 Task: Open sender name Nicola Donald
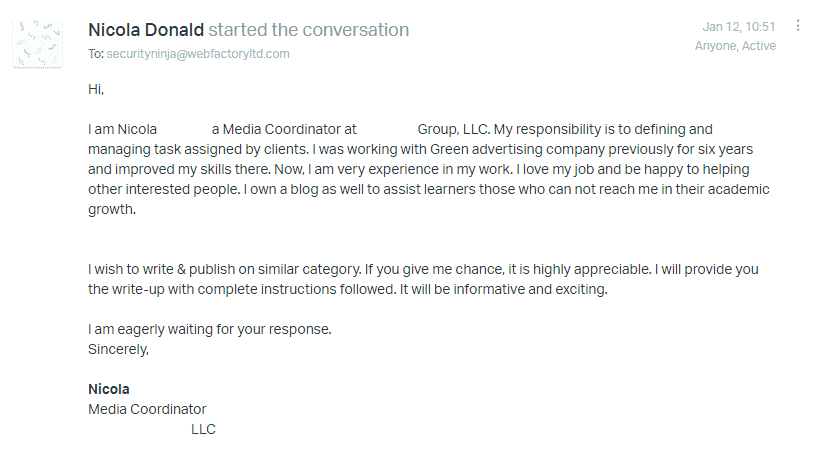pyautogui.click(x=146, y=30)
